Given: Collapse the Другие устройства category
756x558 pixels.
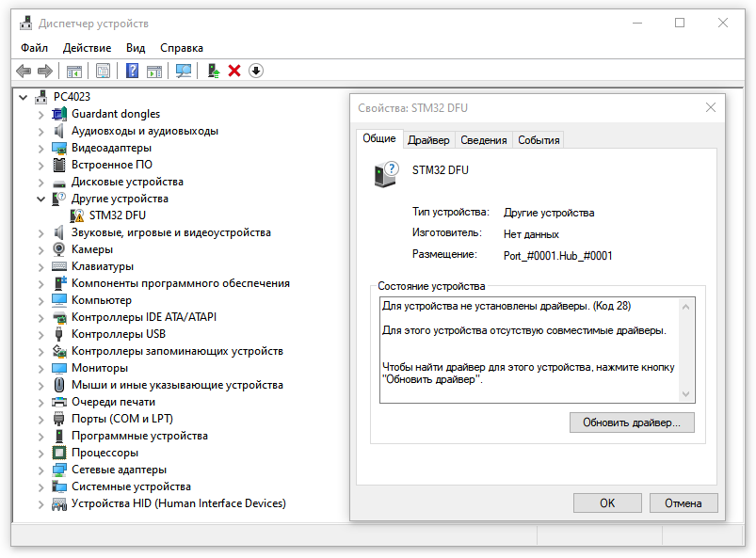Looking at the screenshot, I should coord(40,199).
